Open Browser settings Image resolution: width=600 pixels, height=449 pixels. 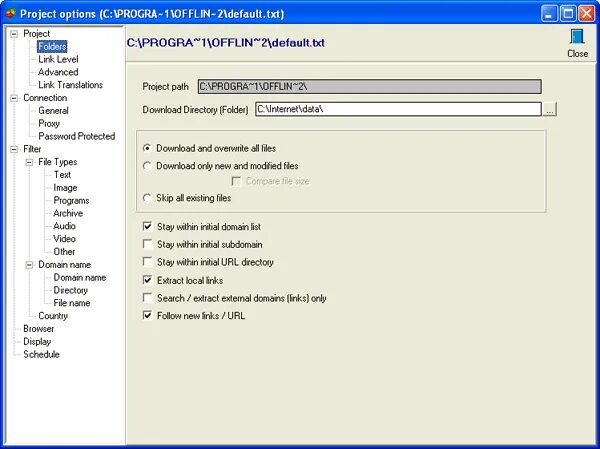39,328
